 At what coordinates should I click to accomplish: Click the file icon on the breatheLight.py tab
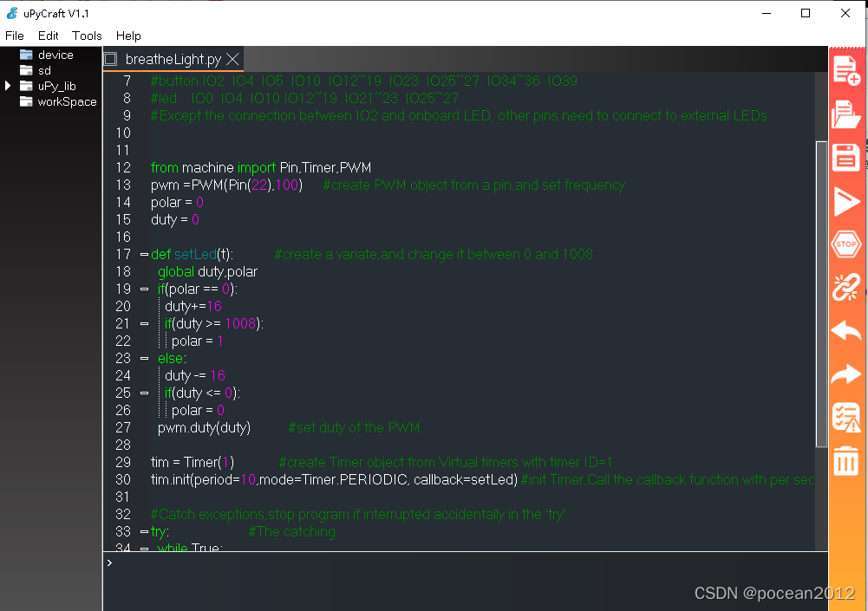click(x=111, y=59)
